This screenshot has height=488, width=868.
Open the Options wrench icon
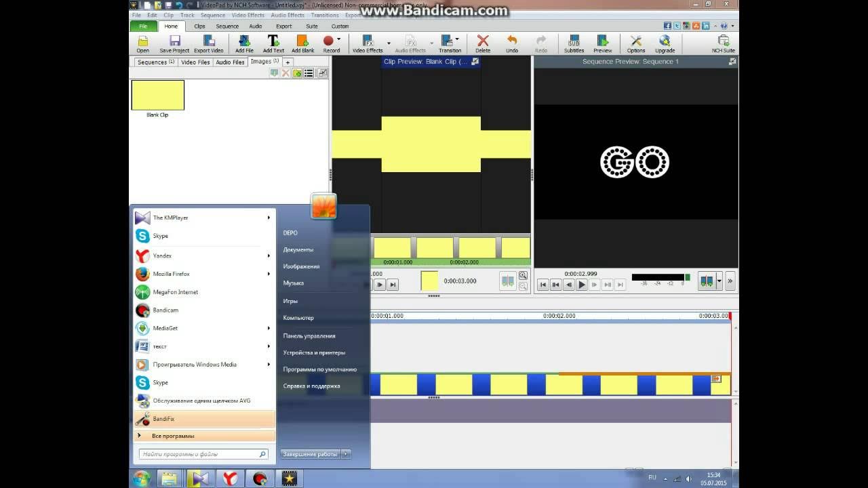pos(636,44)
